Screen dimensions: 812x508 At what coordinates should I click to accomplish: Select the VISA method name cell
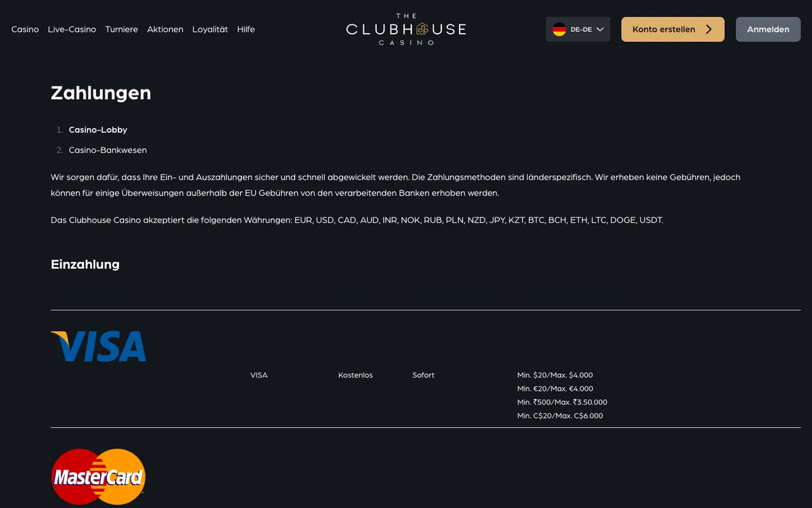(x=259, y=375)
